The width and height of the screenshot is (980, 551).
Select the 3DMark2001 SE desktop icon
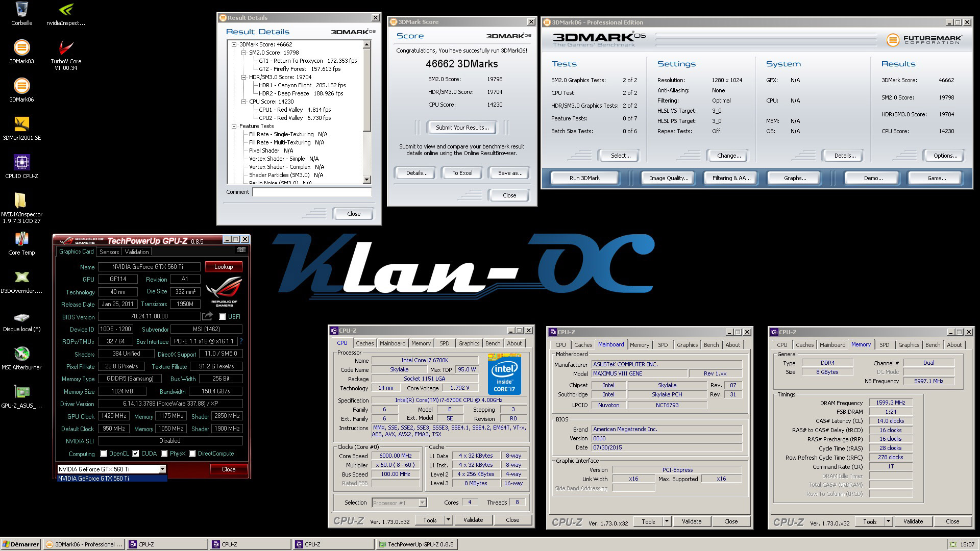click(x=21, y=128)
